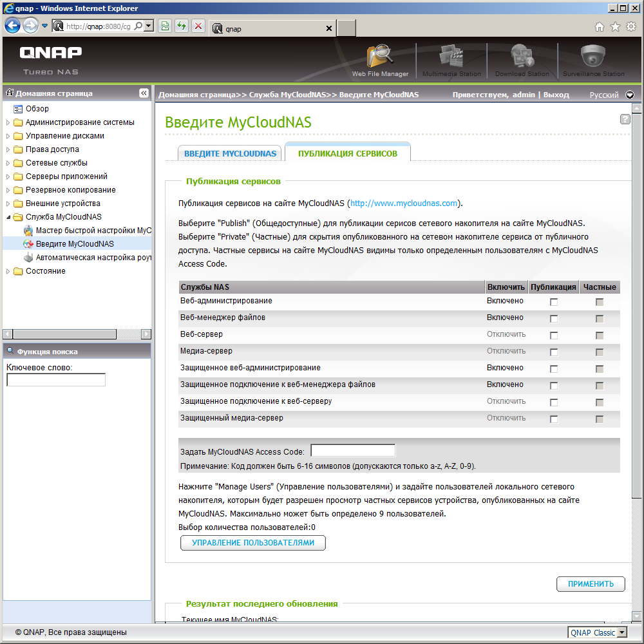644x644 pixels.
Task: Click the sidebar horizontal scrollbar thumb
Action: tap(64, 334)
